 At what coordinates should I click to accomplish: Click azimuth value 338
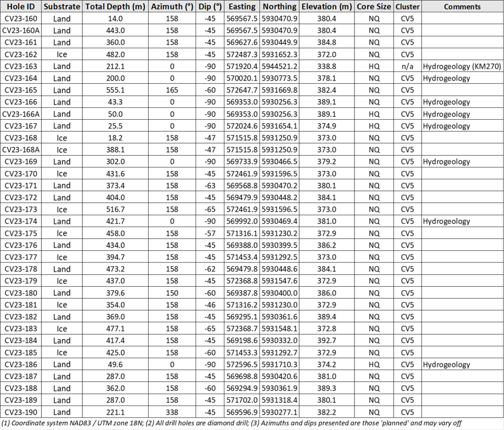click(x=172, y=412)
